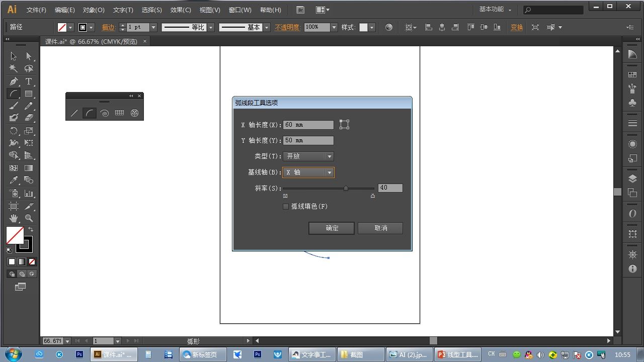Select the Hand tool

pyautogui.click(x=14, y=218)
